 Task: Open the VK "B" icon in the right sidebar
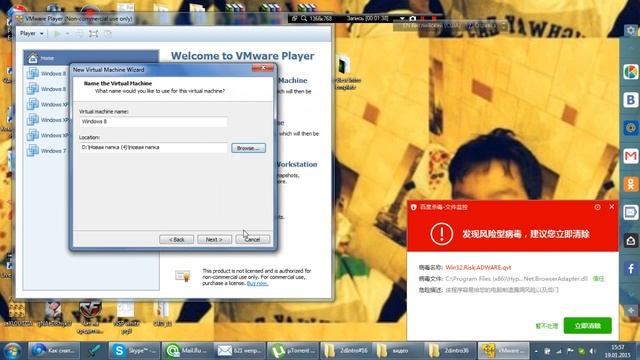(631, 100)
